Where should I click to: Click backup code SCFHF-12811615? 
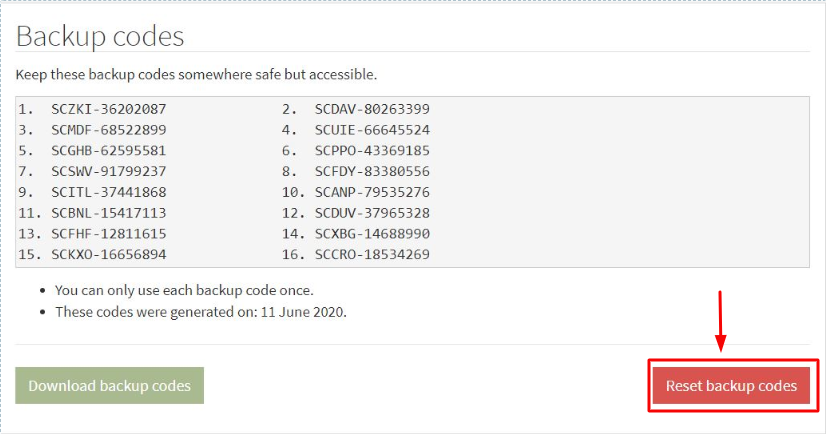(108, 233)
